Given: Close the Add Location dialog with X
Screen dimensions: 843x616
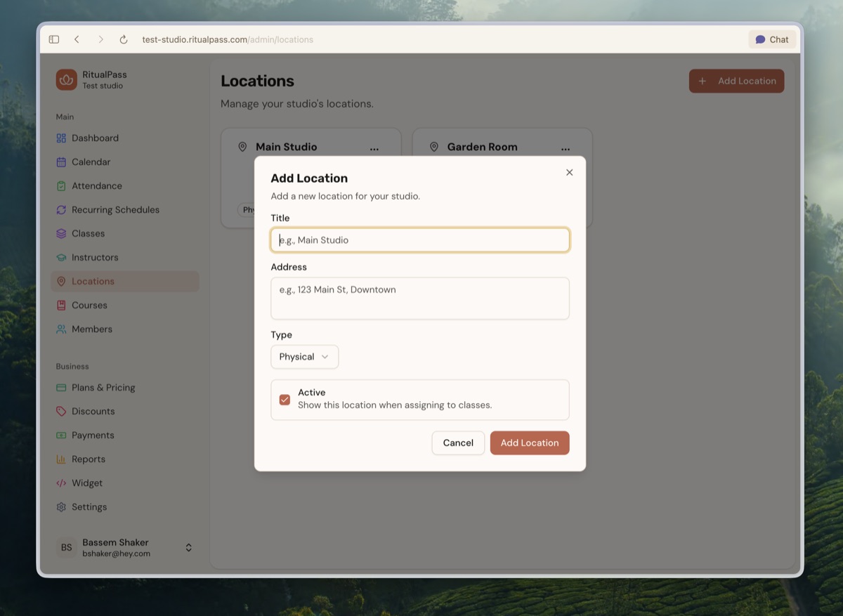Looking at the screenshot, I should pyautogui.click(x=570, y=172).
